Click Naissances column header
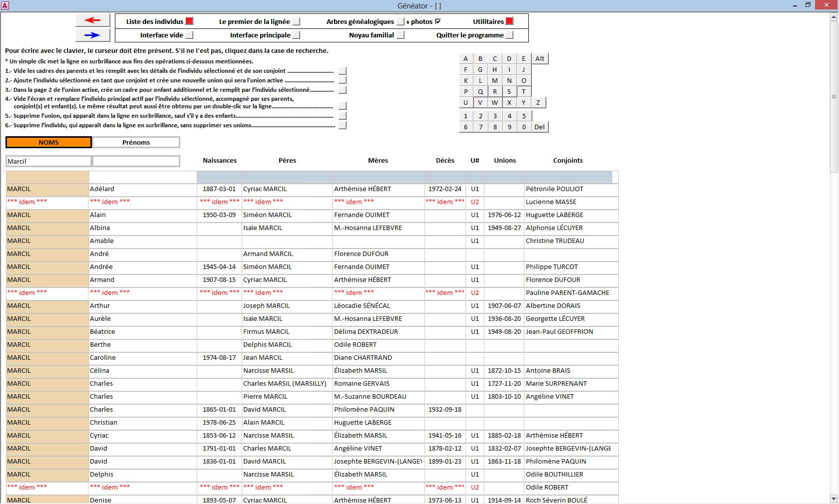This screenshot has width=839, height=504. coord(220,160)
